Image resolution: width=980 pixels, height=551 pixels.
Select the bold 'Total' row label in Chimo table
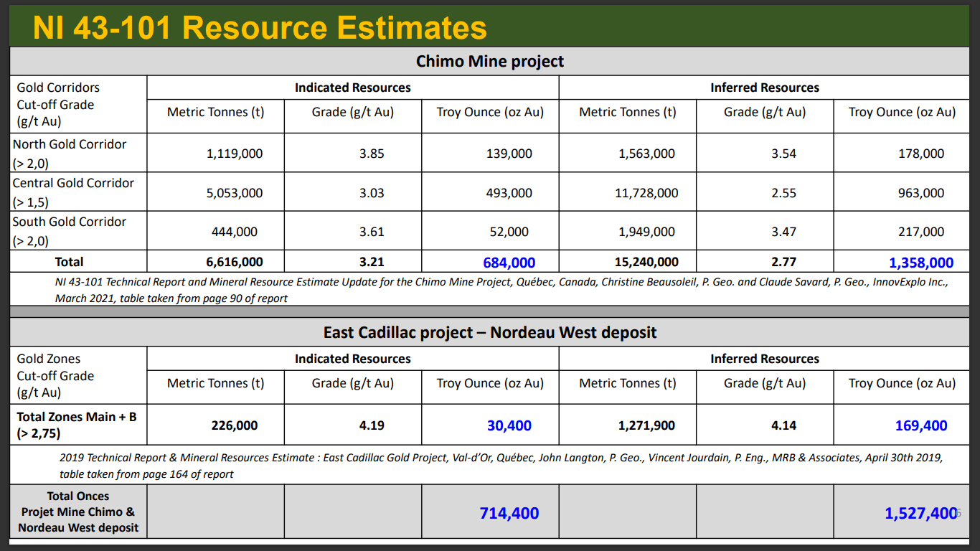[x=70, y=262]
